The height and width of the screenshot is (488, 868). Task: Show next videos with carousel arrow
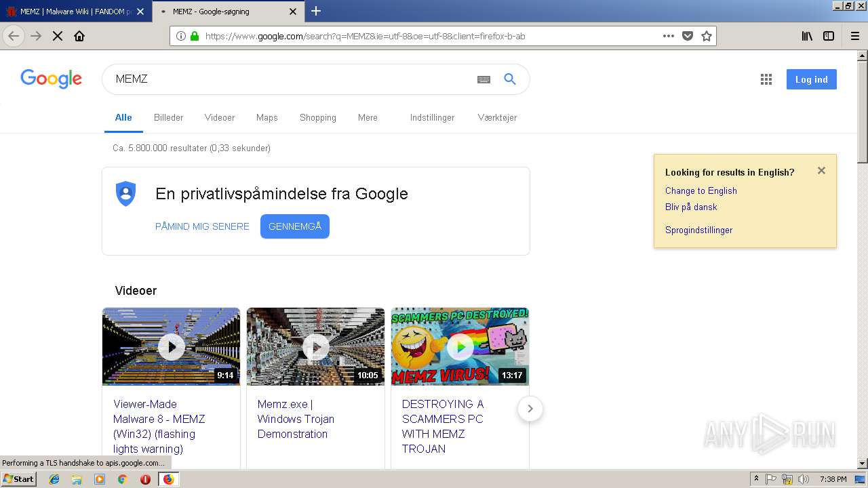click(x=530, y=409)
